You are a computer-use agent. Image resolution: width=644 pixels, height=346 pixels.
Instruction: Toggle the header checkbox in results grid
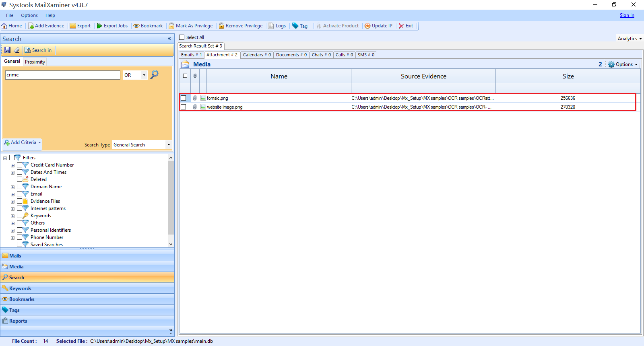[185, 76]
